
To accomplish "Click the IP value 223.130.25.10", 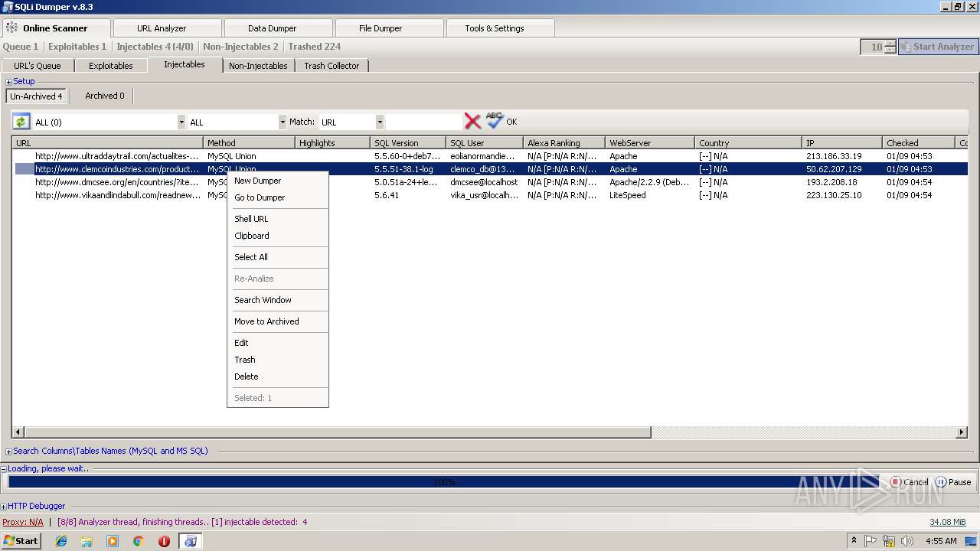I will point(834,195).
